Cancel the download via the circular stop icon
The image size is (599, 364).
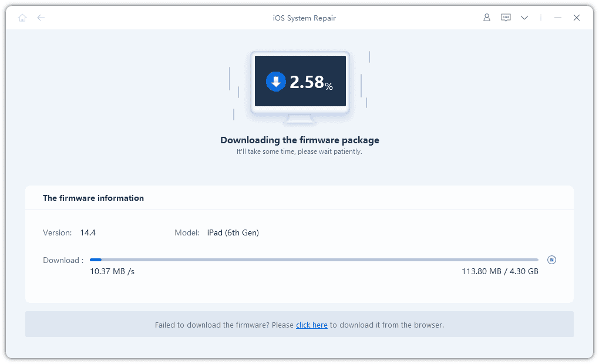coord(551,259)
